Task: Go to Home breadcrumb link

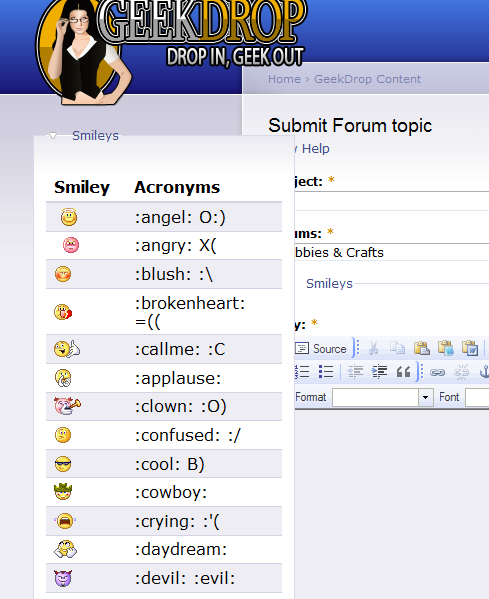Action: [x=284, y=79]
